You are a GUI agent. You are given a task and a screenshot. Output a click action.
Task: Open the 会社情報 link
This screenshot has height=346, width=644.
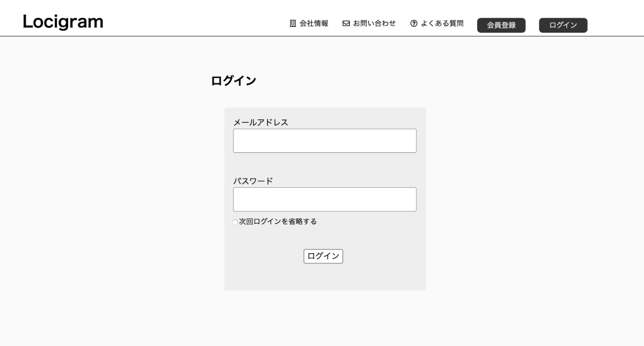(x=314, y=24)
